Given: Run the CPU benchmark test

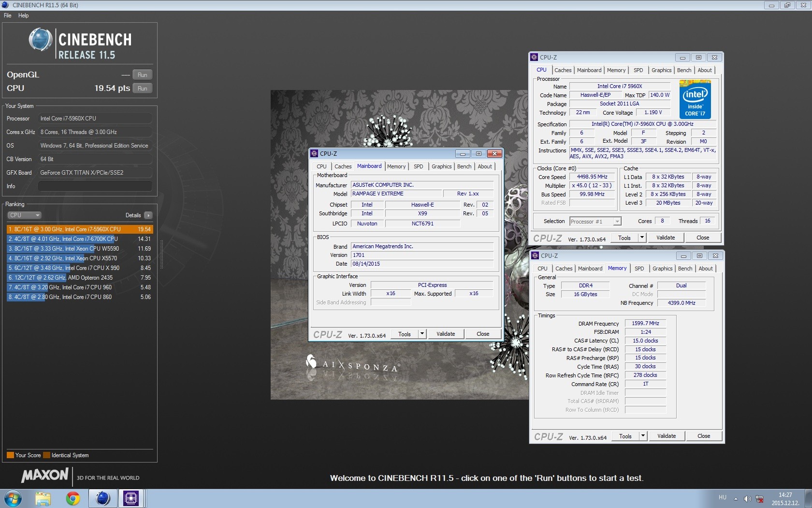Looking at the screenshot, I should pyautogui.click(x=142, y=89).
